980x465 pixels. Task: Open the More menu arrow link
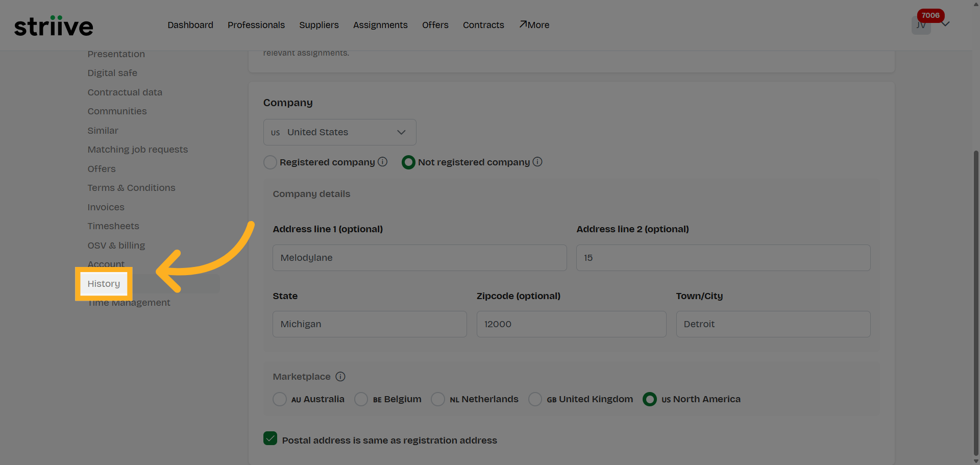click(x=534, y=25)
